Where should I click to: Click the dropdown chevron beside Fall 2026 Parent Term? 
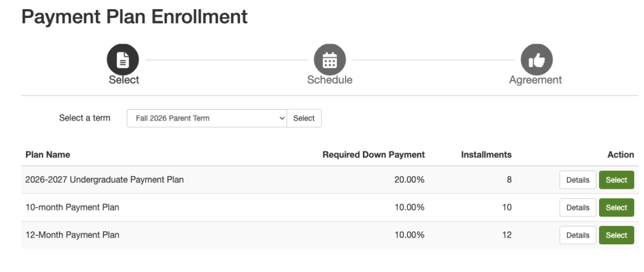pyautogui.click(x=282, y=118)
